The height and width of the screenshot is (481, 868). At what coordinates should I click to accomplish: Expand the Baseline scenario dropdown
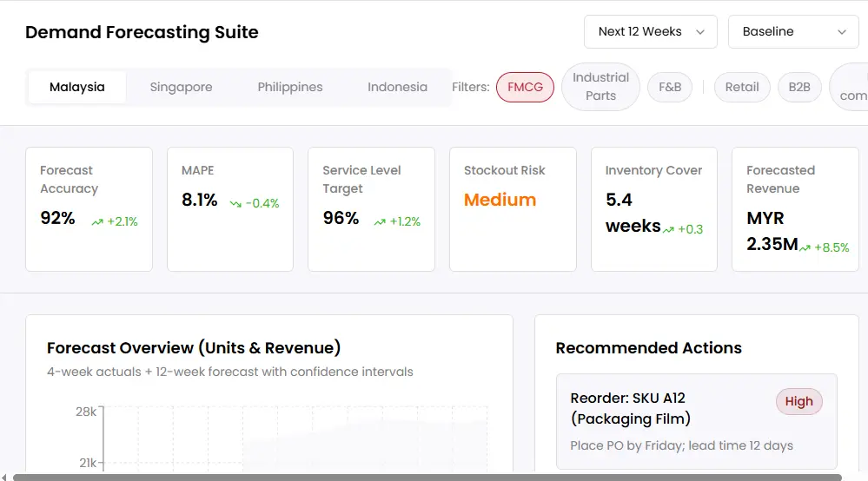click(793, 31)
